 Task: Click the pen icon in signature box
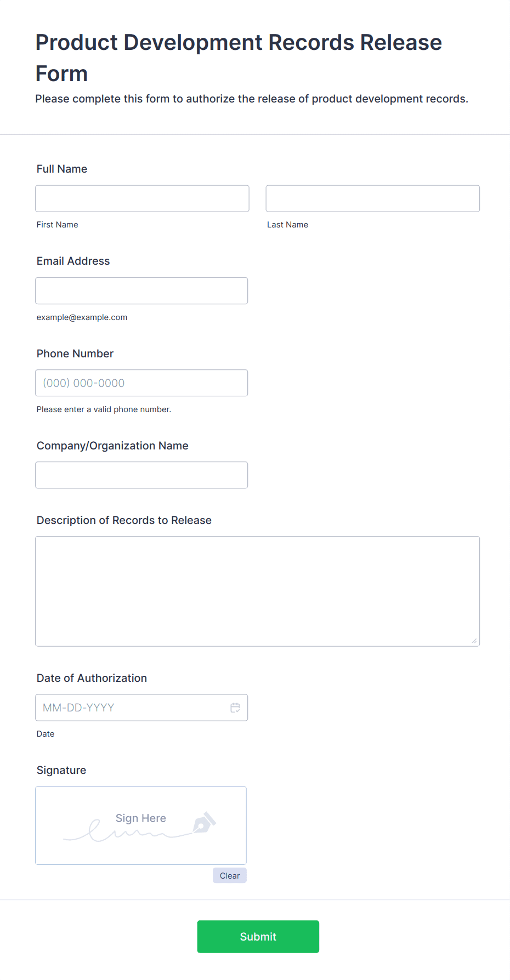pyautogui.click(x=205, y=823)
